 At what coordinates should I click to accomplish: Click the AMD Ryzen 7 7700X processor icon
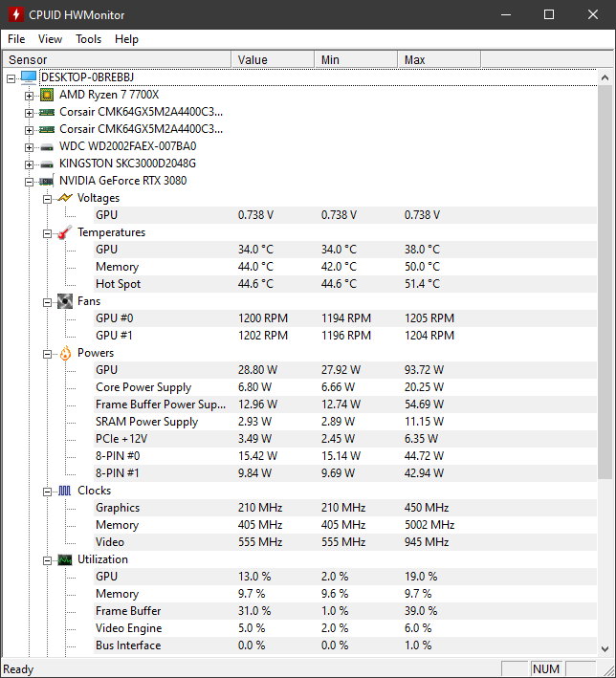pyautogui.click(x=47, y=95)
